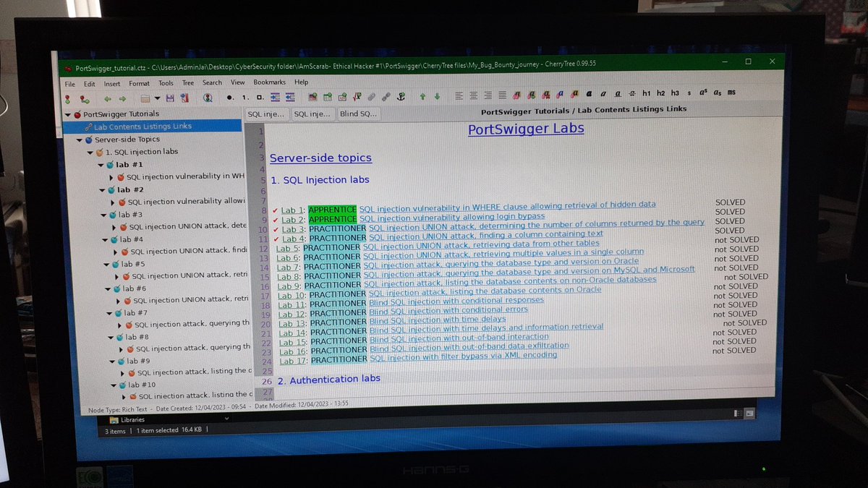Open the Insert menu
Image resolution: width=868 pixels, height=488 pixels.
111,83
